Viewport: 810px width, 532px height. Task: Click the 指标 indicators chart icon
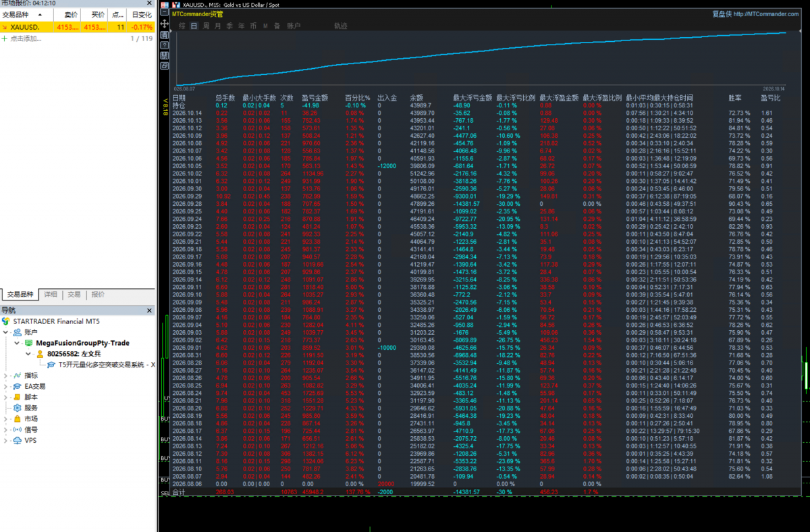(x=17, y=375)
